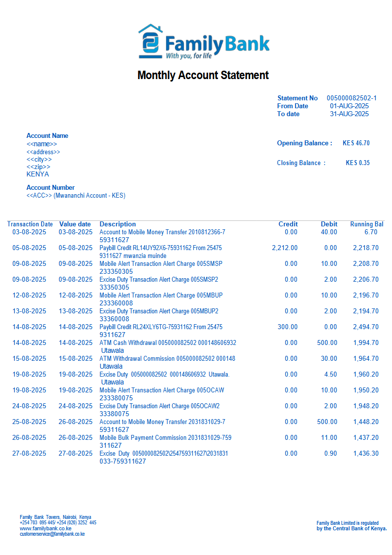Click the Excise Duty Alert Charge 005OCAW2 description
392x555 pixels.
159,410
